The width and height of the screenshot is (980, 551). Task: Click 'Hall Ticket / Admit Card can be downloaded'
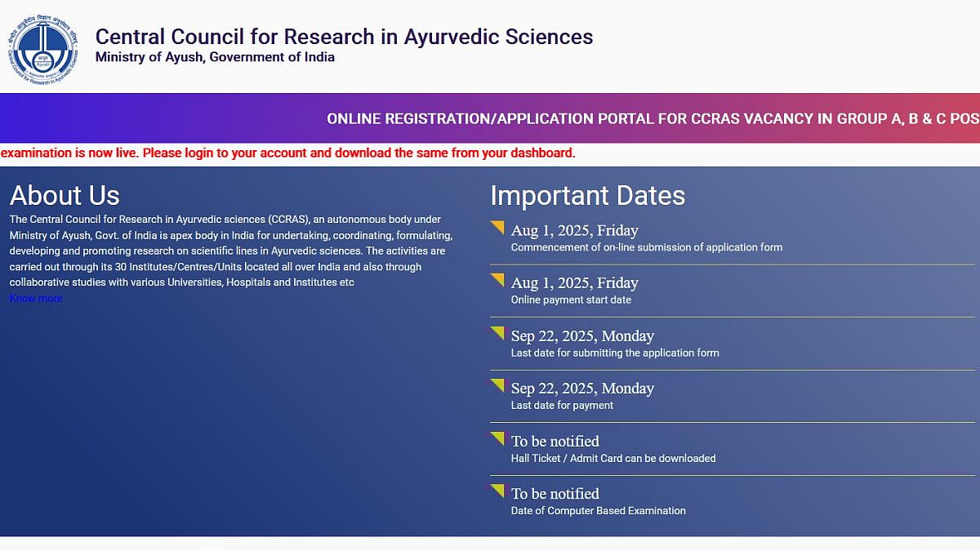[x=613, y=458]
